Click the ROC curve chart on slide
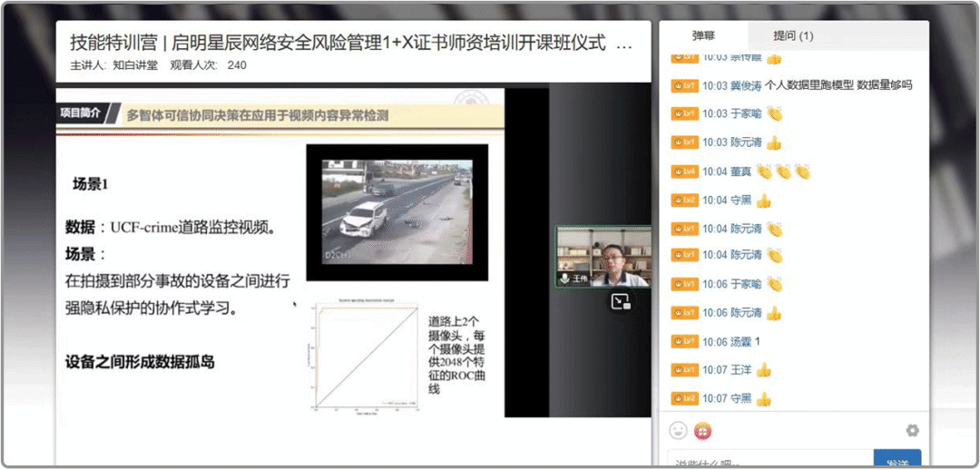The image size is (980, 470). [x=364, y=359]
